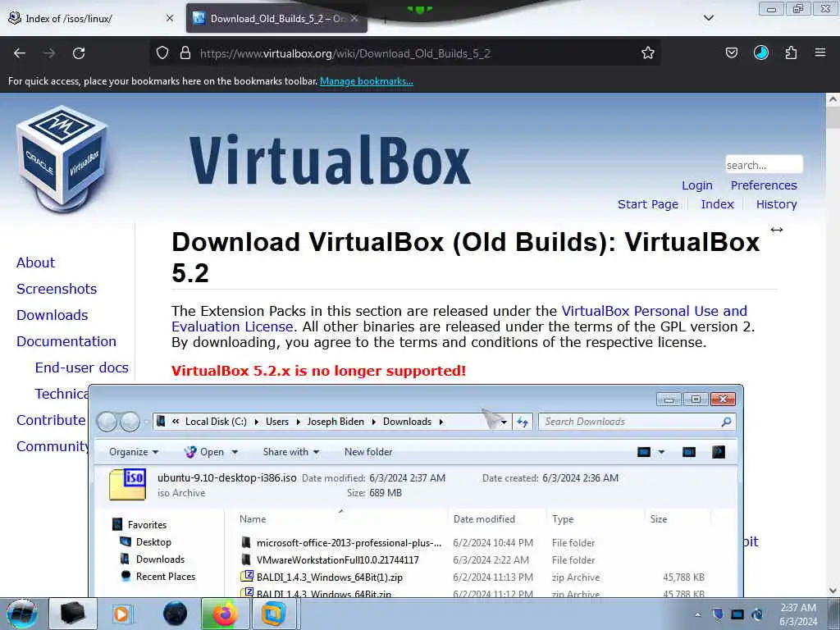This screenshot has width=840, height=630.
Task: Expand the arrow after Downloads in path
Action: pos(441,422)
